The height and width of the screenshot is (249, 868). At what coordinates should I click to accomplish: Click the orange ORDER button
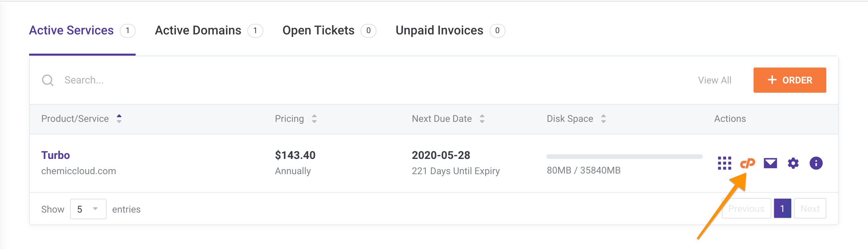789,80
